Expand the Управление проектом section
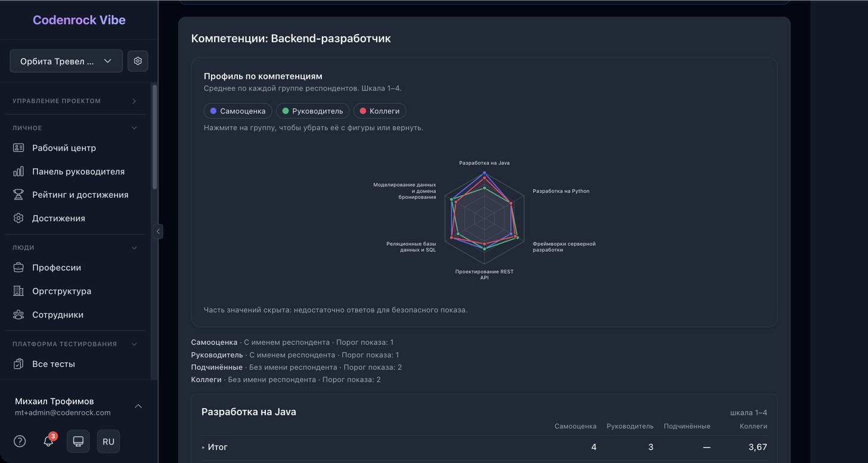868x463 pixels. (x=75, y=101)
